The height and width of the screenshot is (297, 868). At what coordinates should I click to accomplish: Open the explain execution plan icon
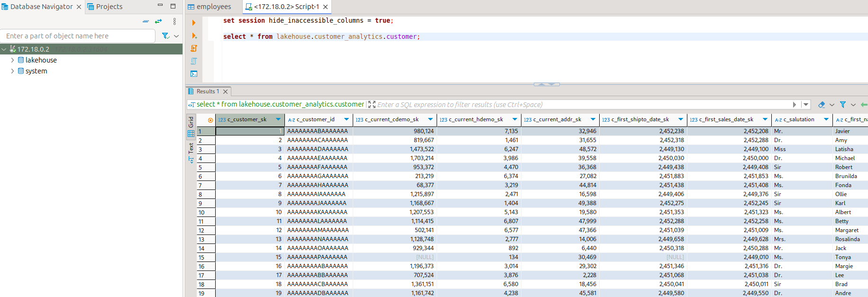(194, 61)
